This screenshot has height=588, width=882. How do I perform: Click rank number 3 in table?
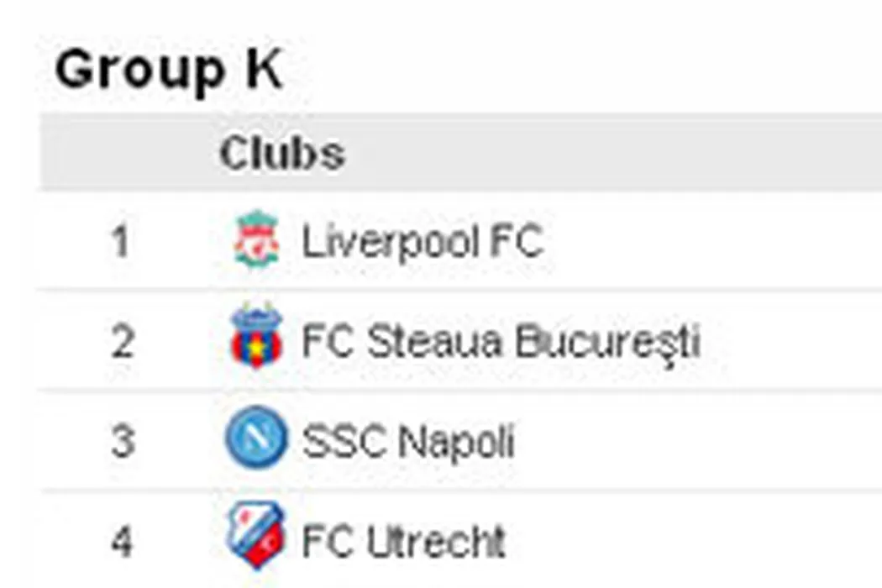(x=122, y=441)
